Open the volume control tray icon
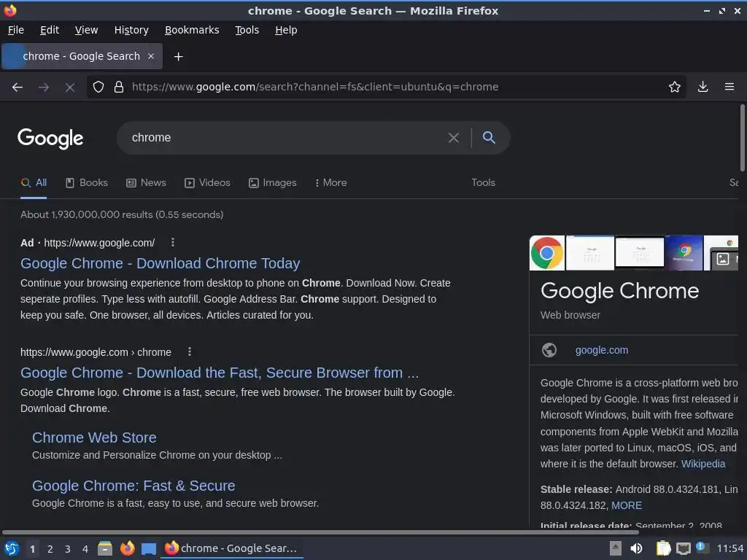 636,548
